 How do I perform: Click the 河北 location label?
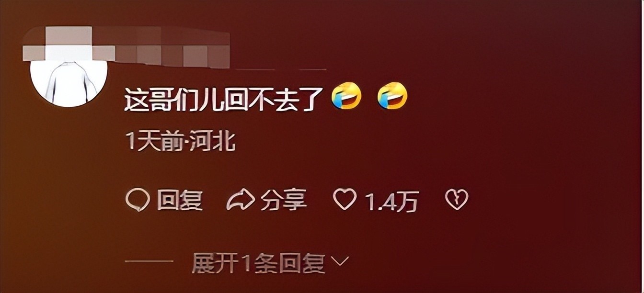[x=210, y=142]
